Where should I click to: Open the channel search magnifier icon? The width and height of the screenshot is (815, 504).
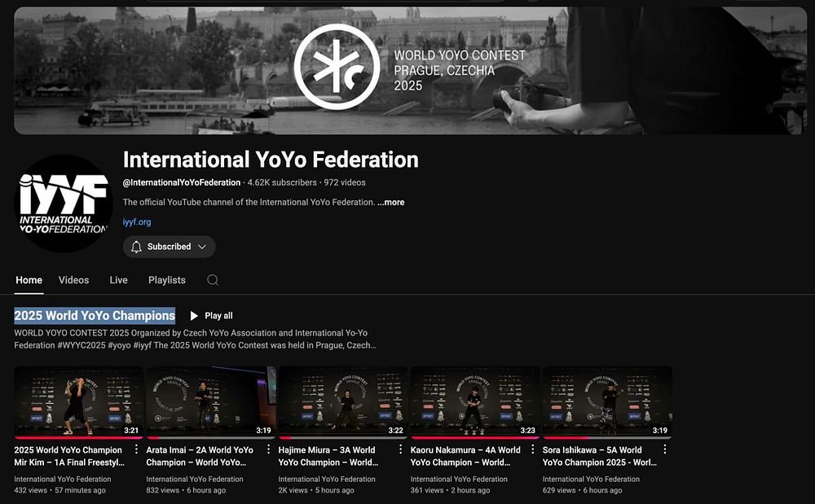click(x=213, y=280)
